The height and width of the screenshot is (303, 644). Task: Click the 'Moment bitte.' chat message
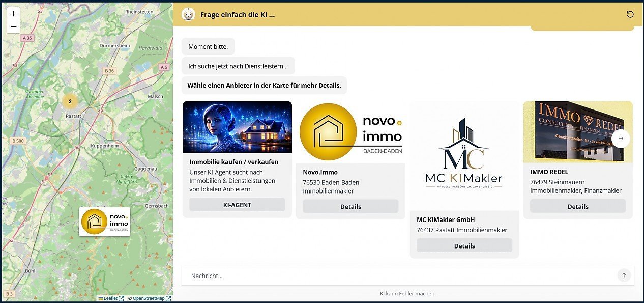click(x=208, y=46)
